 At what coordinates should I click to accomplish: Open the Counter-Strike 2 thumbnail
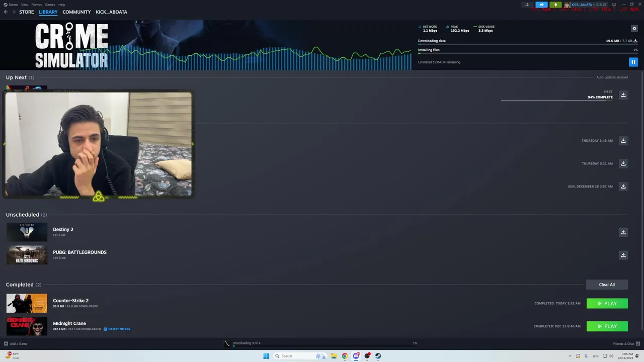(27, 303)
